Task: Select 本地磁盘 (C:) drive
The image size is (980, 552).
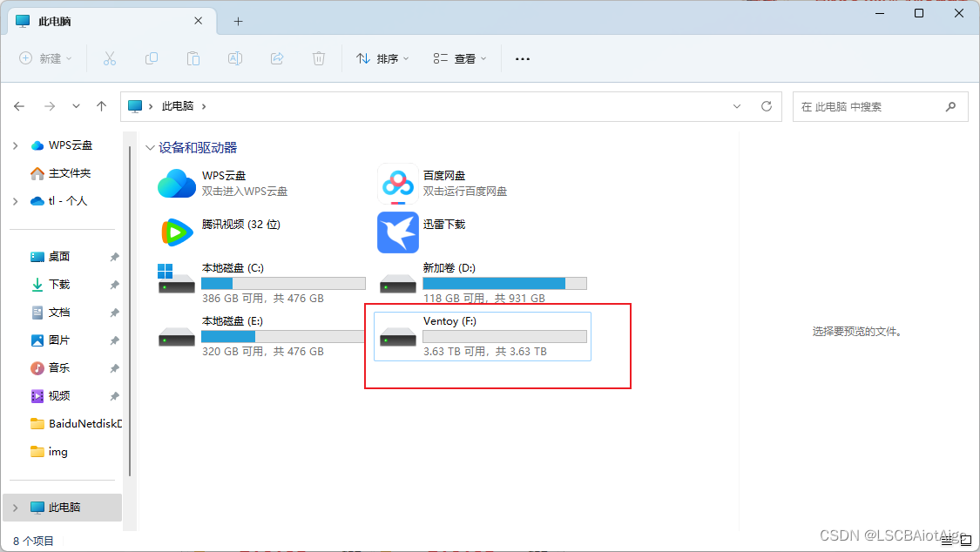Action: click(261, 283)
